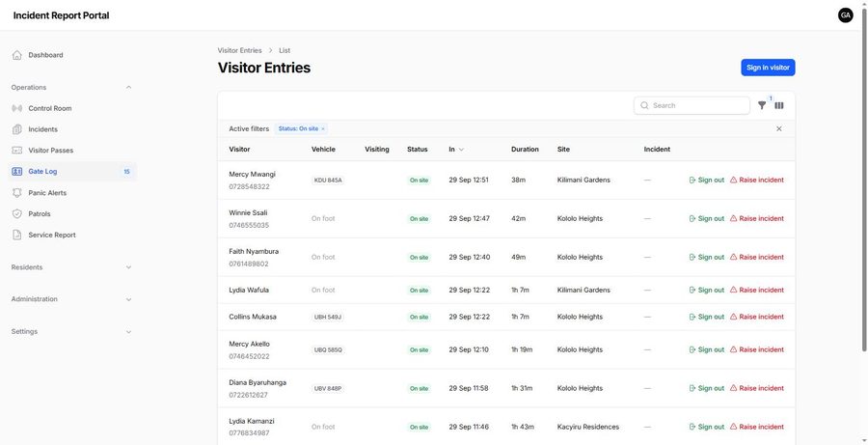Viewport: 868px width, 445px height.
Task: Click the GA user avatar
Action: [x=845, y=15]
